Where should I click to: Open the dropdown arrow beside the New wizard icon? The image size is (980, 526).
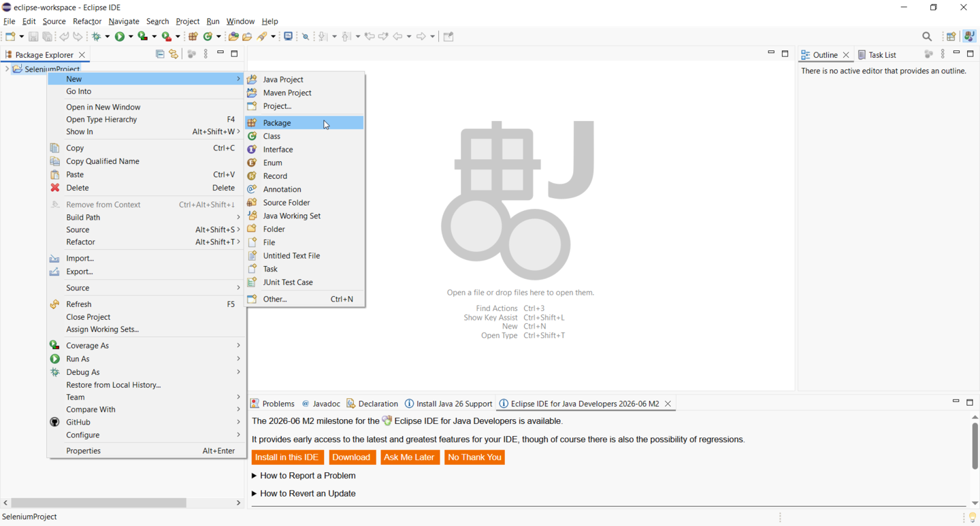(21, 37)
